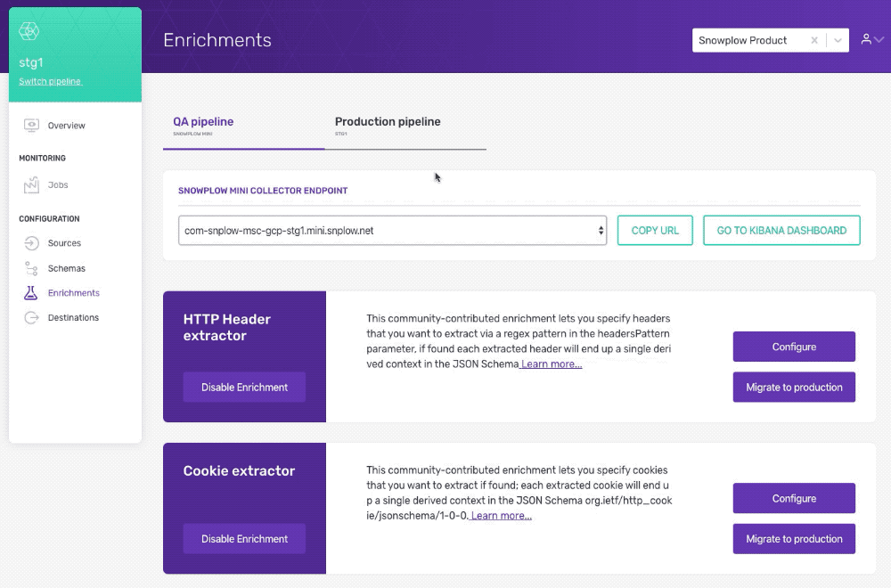Click the Snowplow logo icon
891x588 pixels.
29,31
